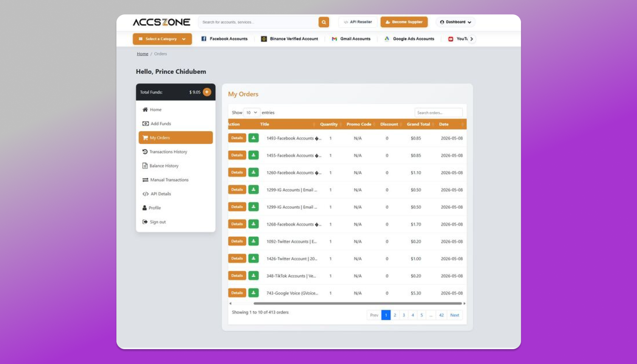Select the current page 1 button

click(x=386, y=315)
